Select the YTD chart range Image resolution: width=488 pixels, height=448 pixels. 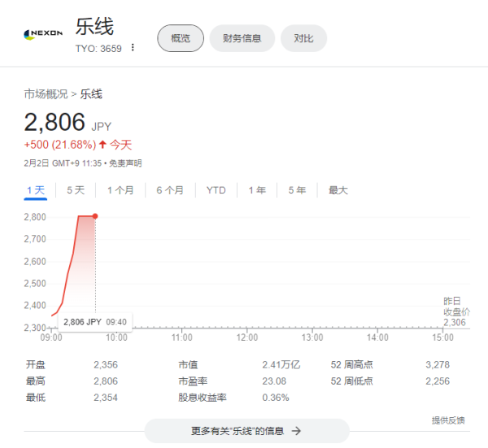[x=216, y=190]
